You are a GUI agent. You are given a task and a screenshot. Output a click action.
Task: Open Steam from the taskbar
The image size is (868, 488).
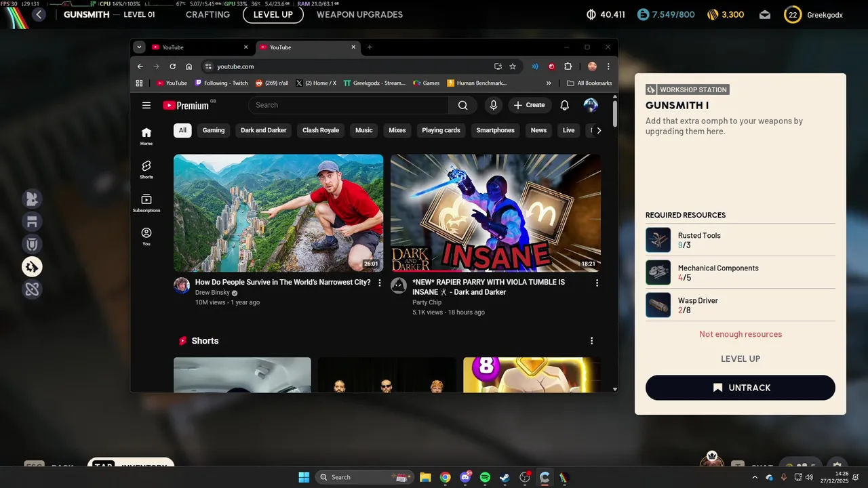coord(505,477)
